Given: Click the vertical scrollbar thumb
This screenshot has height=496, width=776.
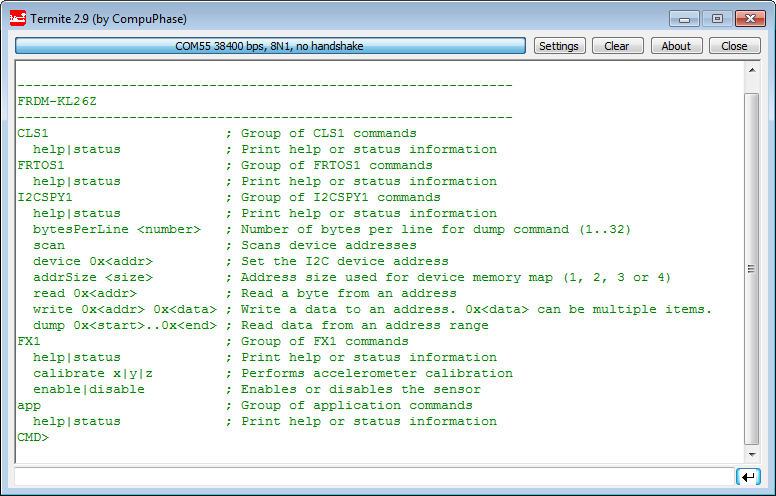Looking at the screenshot, I should 752,268.
